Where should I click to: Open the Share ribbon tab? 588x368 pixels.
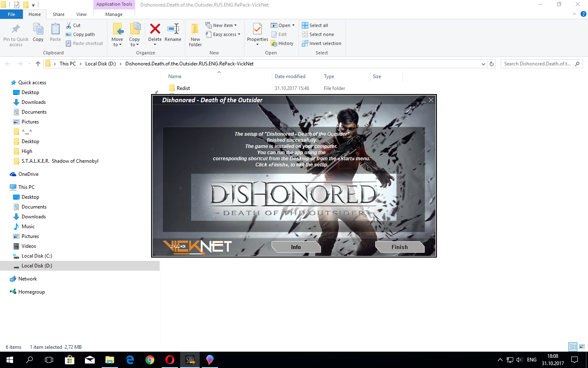[x=58, y=14]
